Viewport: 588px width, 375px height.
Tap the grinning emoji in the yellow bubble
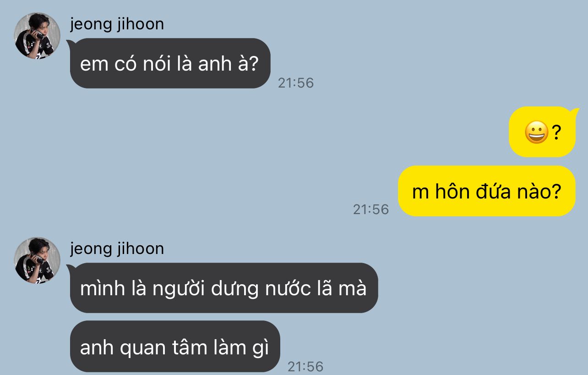pyautogui.click(x=536, y=133)
